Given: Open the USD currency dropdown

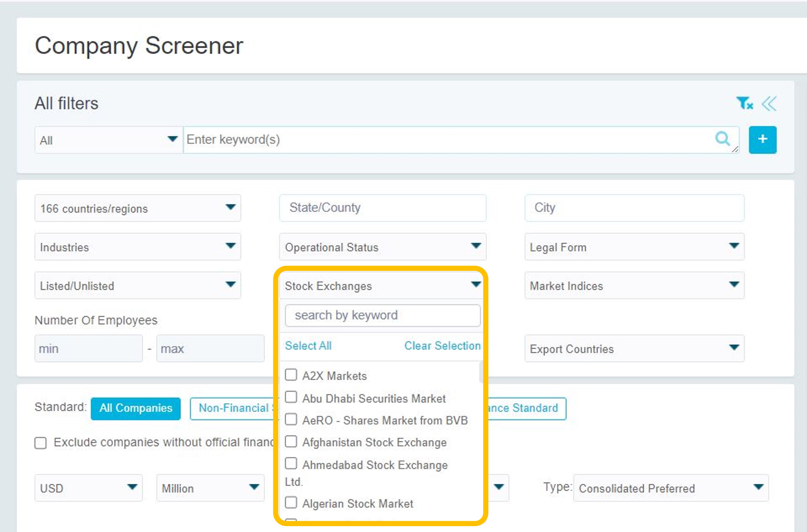Looking at the screenshot, I should 88,488.
